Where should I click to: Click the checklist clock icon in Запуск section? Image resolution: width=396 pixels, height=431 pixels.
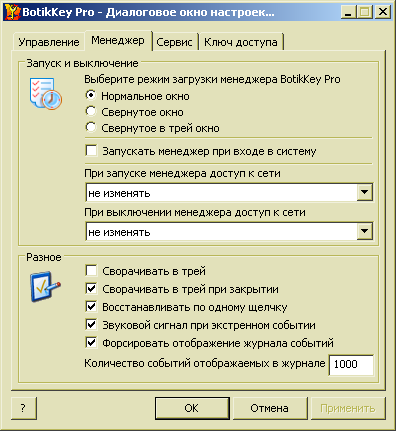pos(46,94)
